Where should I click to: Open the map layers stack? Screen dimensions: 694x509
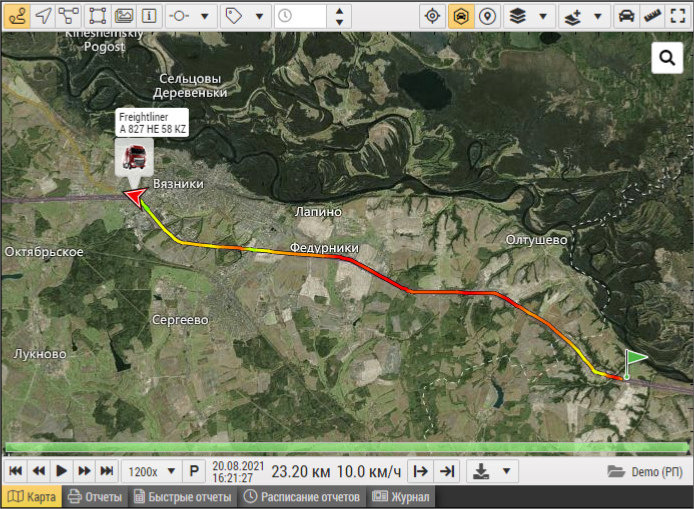[517, 16]
